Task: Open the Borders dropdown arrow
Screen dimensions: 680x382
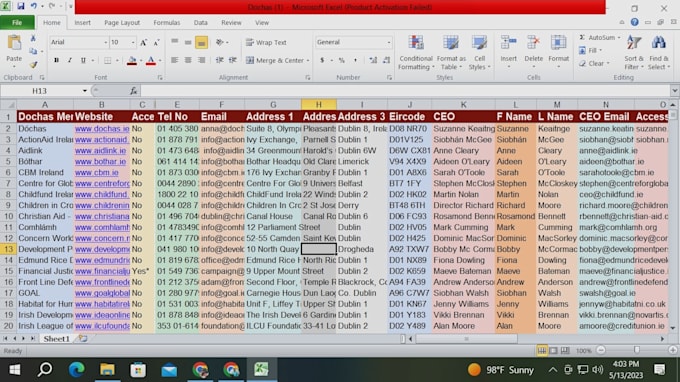Action: click(117, 61)
